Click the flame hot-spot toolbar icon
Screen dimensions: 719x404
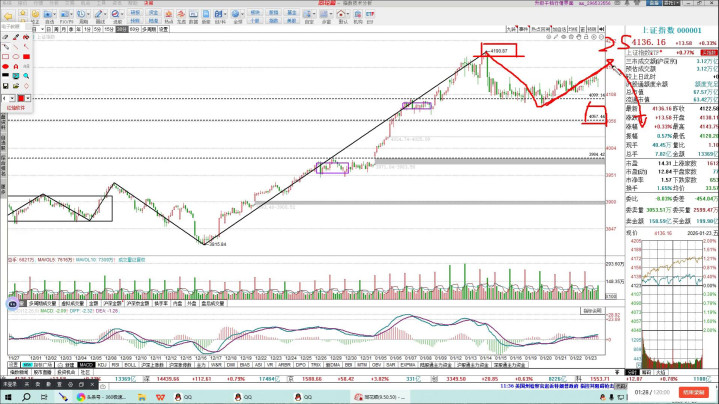tap(168, 17)
